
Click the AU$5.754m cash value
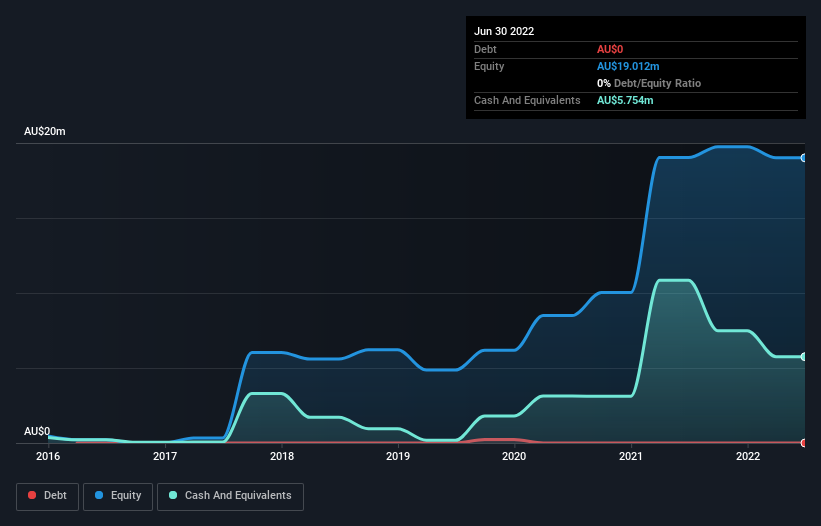tap(625, 100)
